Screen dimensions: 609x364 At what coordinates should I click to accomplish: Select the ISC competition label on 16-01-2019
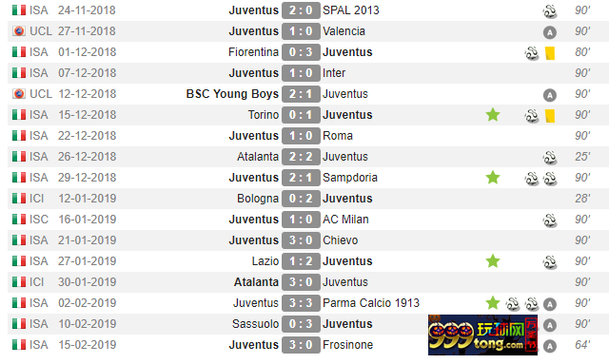click(39, 220)
